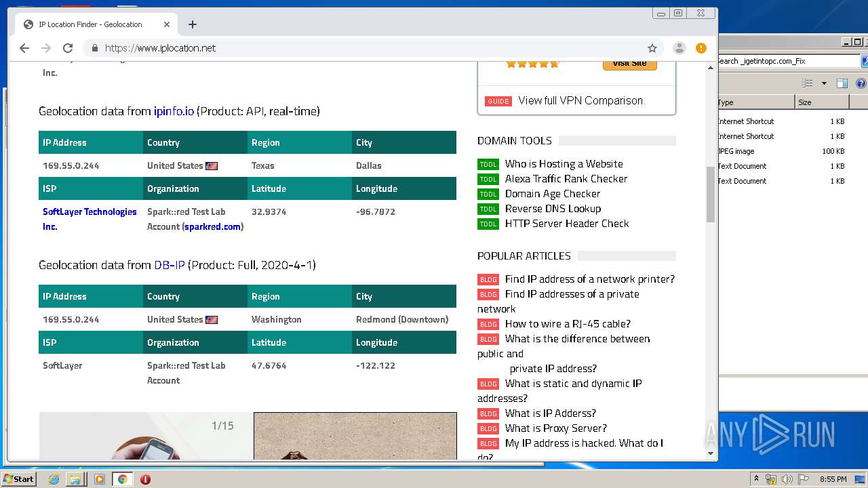
Task: Click the United States flag in DB-IP row
Action: point(212,320)
